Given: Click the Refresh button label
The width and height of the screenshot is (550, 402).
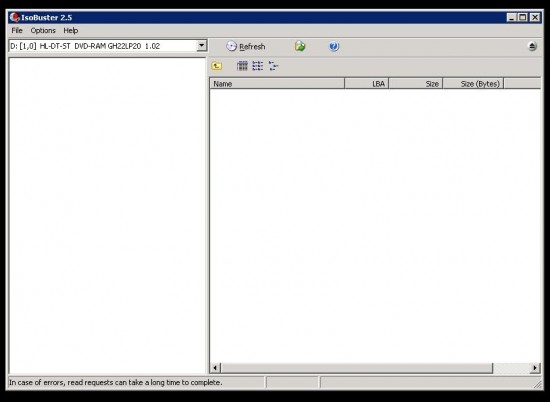Looking at the screenshot, I should click(x=252, y=47).
